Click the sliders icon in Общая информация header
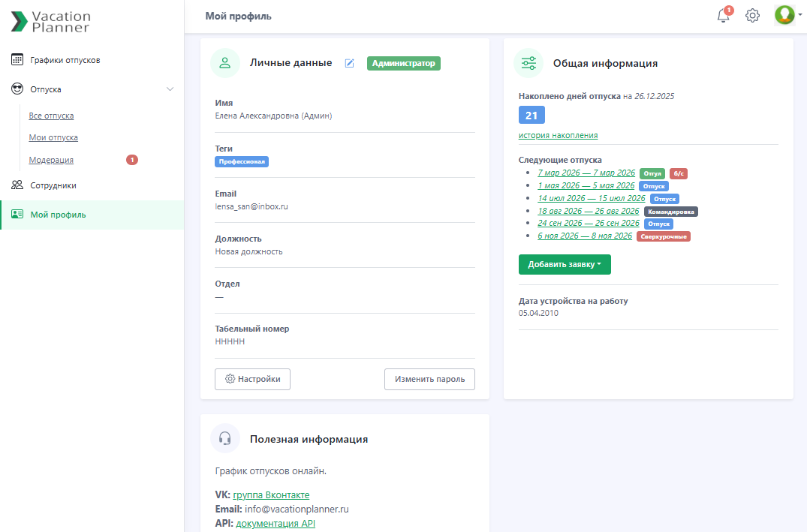The image size is (807, 532). [528, 63]
